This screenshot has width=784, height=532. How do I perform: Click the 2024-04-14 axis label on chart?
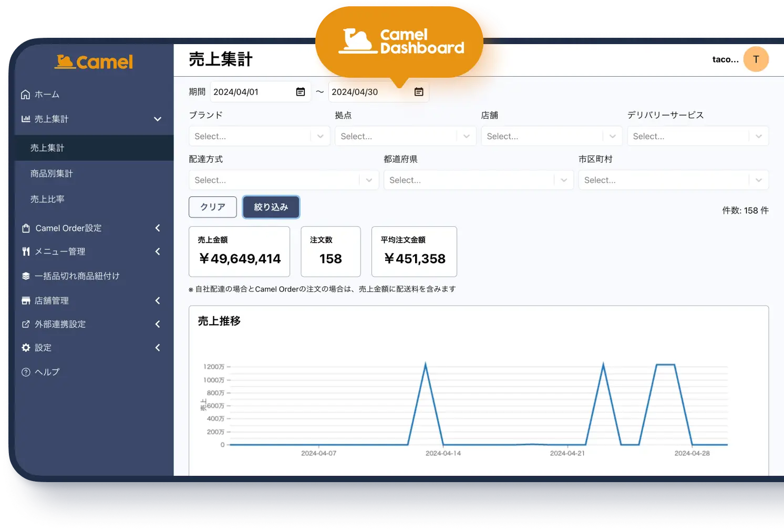coord(443,453)
